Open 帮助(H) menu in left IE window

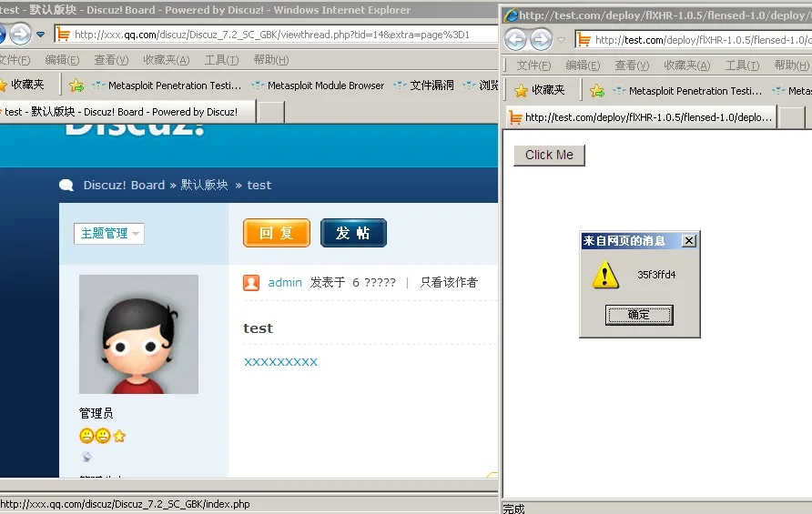pyautogui.click(x=271, y=60)
